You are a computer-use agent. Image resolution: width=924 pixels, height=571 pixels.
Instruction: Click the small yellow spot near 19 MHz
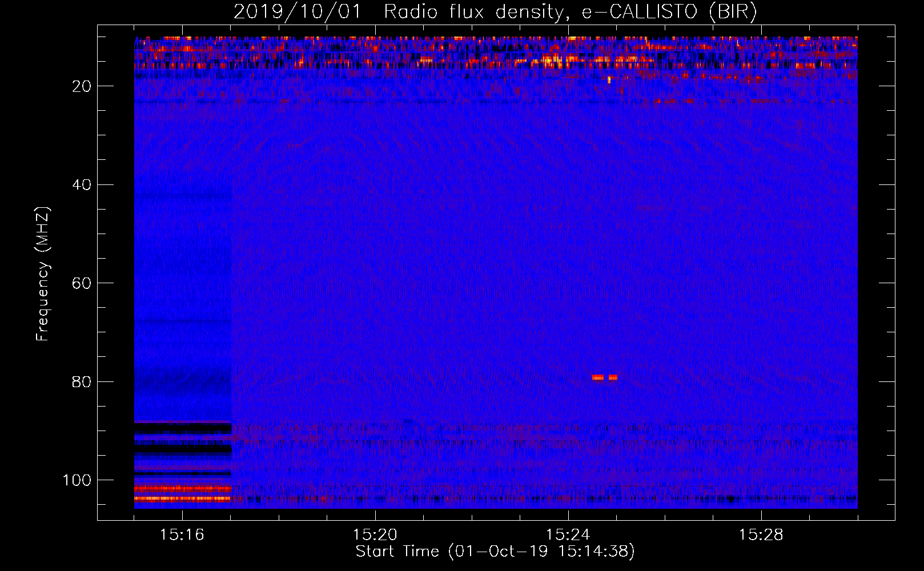[609, 80]
